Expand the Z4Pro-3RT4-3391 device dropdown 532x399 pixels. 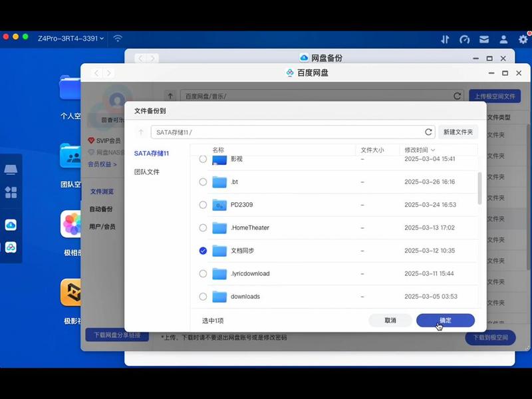(x=70, y=39)
